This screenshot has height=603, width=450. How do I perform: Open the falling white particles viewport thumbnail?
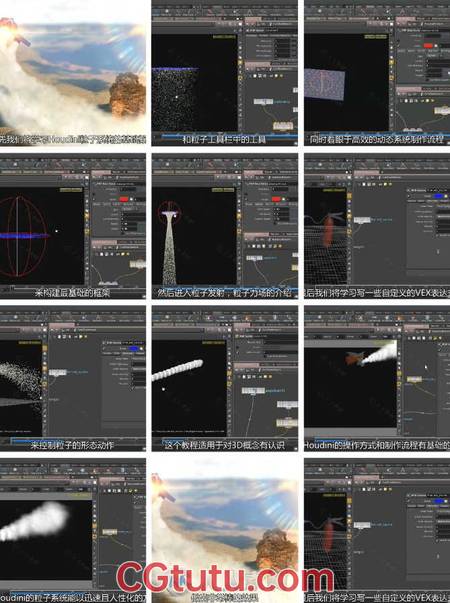[x=225, y=72]
